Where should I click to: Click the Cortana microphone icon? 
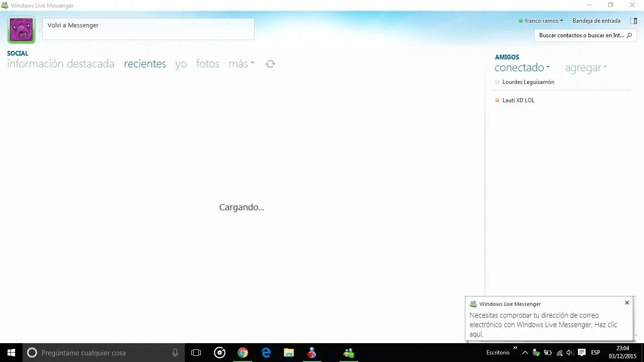175,353
